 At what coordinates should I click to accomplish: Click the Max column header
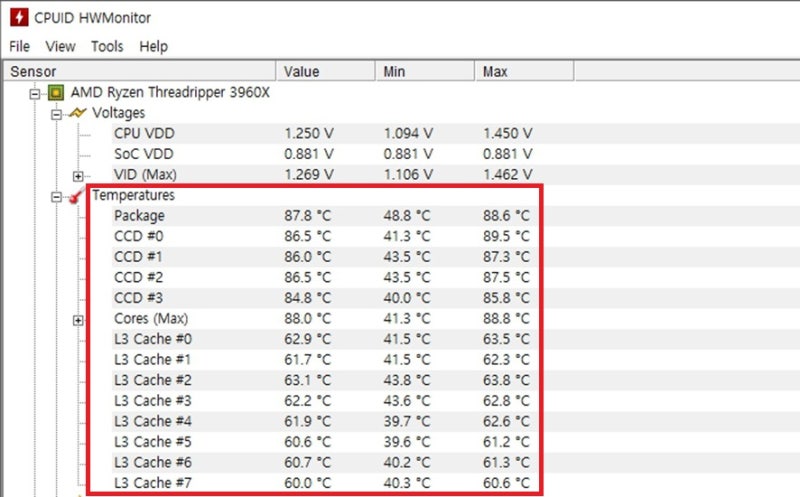[x=524, y=71]
